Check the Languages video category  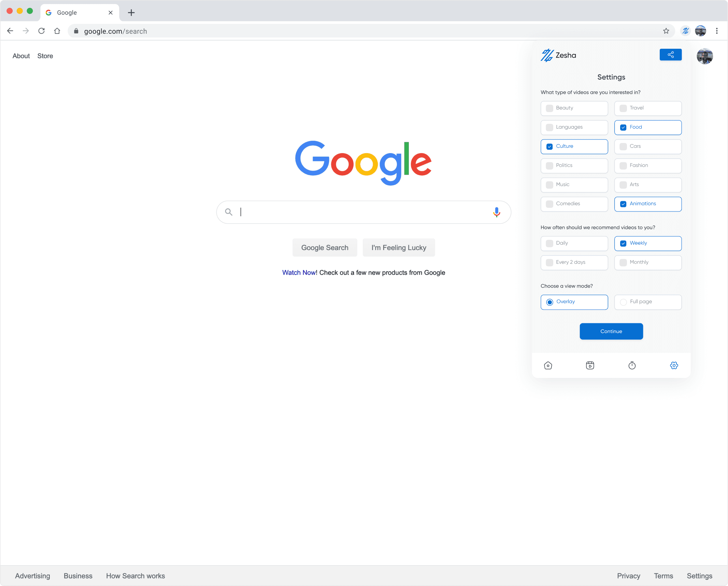tap(574, 127)
